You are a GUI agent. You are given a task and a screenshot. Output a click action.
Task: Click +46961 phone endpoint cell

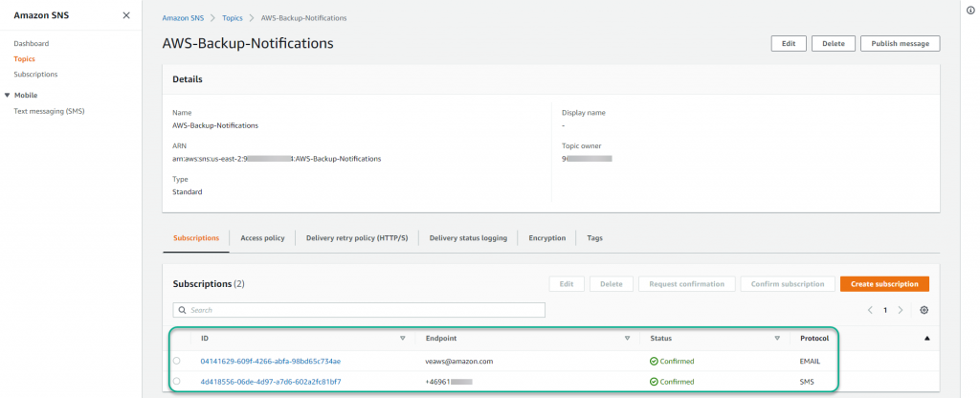[x=449, y=381]
